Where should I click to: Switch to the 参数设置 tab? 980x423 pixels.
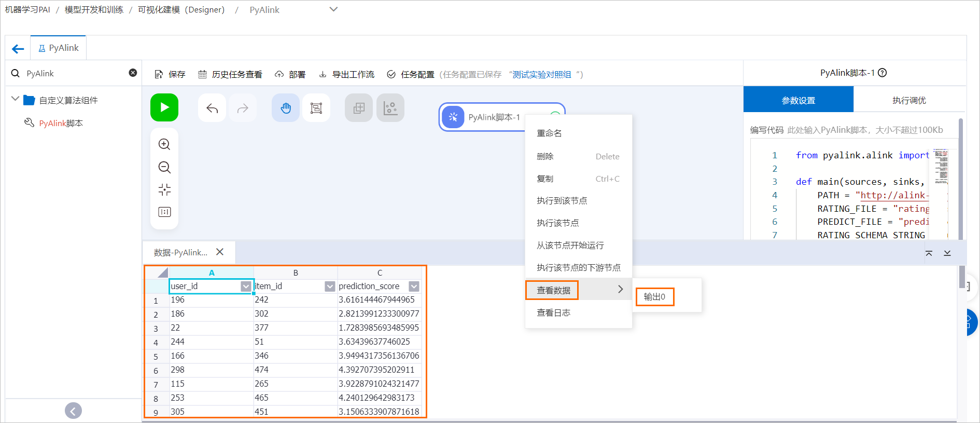click(799, 100)
